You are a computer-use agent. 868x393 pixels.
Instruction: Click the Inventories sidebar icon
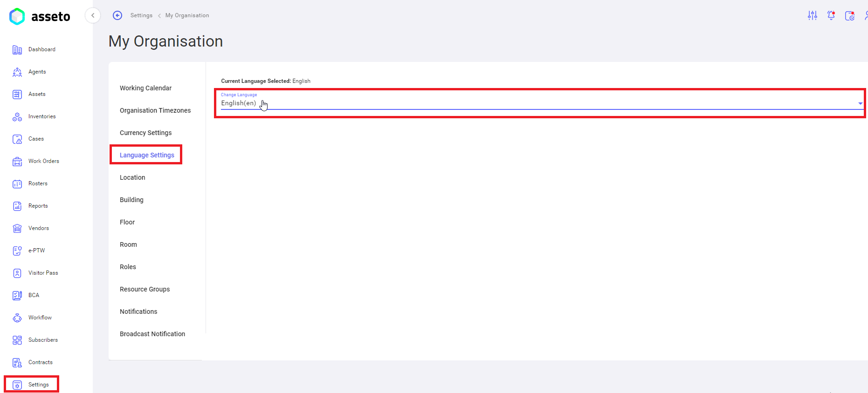(17, 116)
